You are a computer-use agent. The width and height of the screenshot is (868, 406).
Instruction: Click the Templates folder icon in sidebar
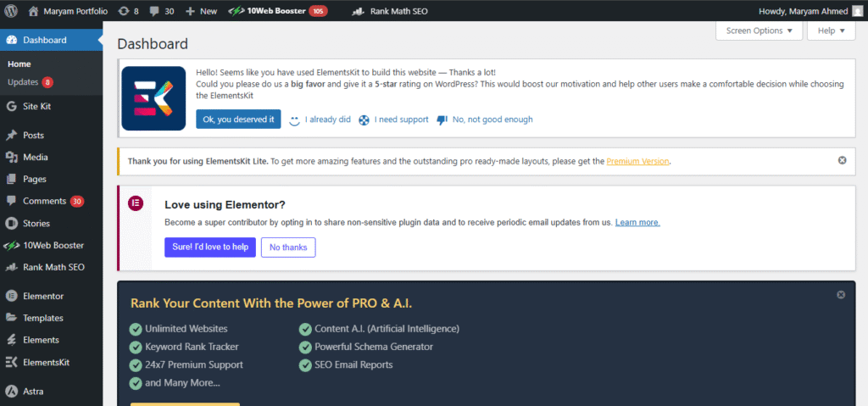coord(11,318)
